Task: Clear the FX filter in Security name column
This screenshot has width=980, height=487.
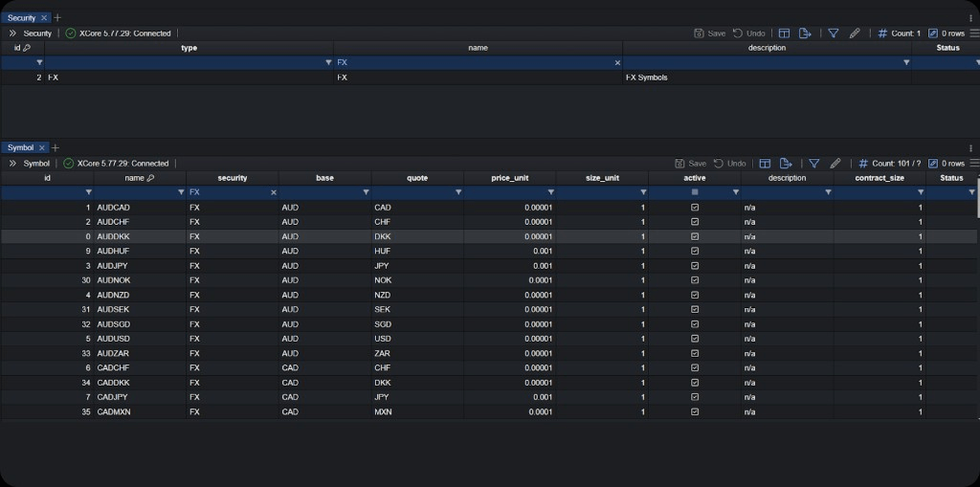Action: tap(617, 62)
